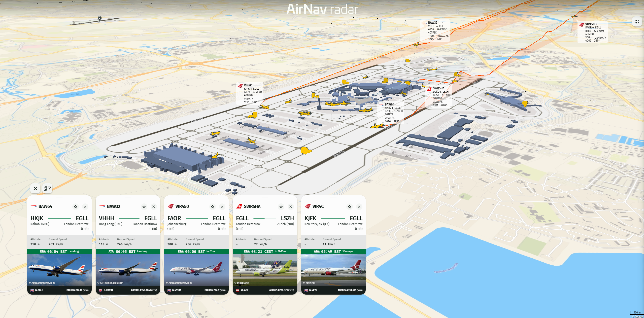Close the BAW64 flight card
Image resolution: width=644 pixels, height=318 pixels.
click(x=85, y=207)
